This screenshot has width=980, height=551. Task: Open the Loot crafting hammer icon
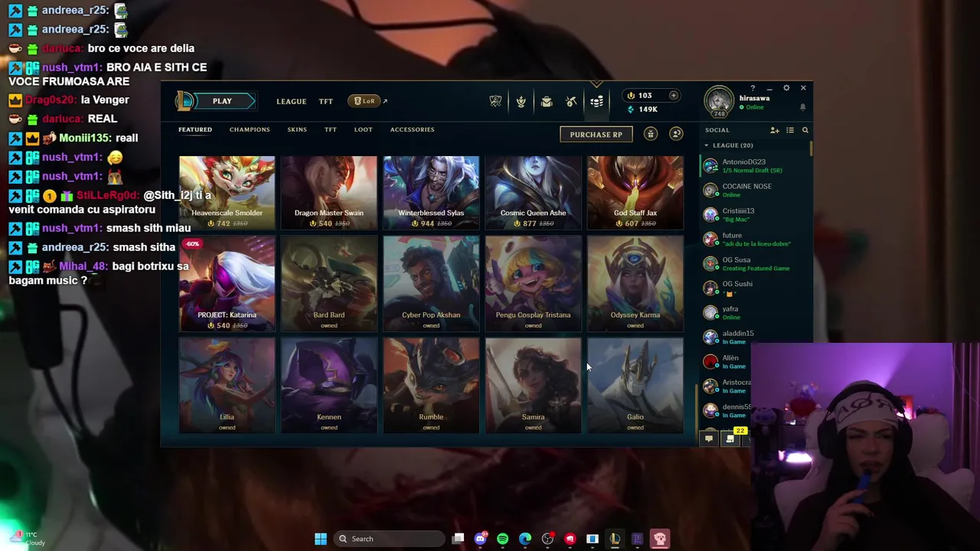tap(571, 101)
